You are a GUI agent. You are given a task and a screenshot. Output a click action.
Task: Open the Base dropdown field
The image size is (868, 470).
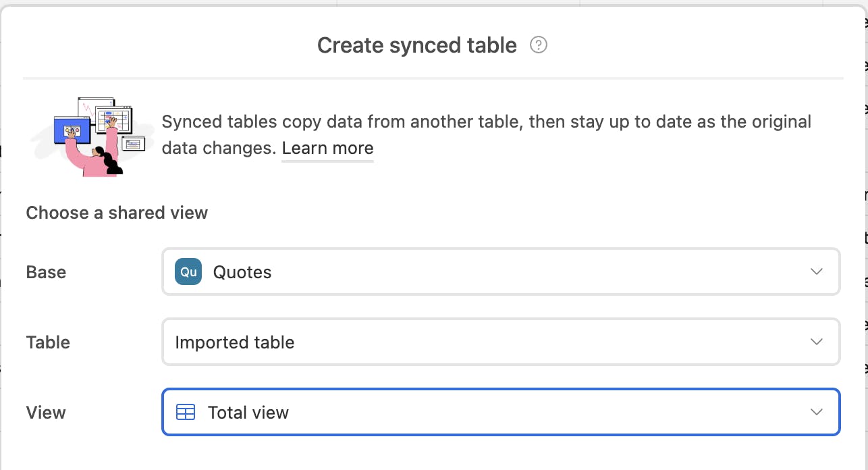pyautogui.click(x=501, y=272)
